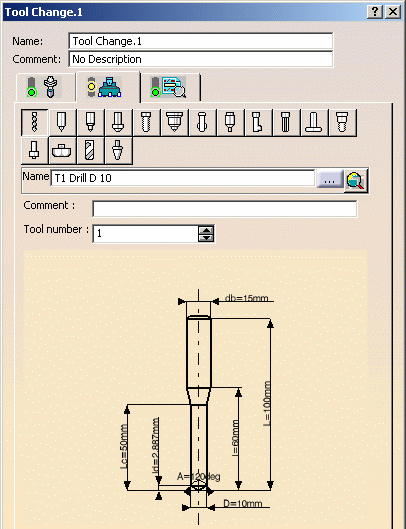Select the T-slotter tool icon
Image resolution: width=406 pixels, height=529 pixels.
(314, 123)
